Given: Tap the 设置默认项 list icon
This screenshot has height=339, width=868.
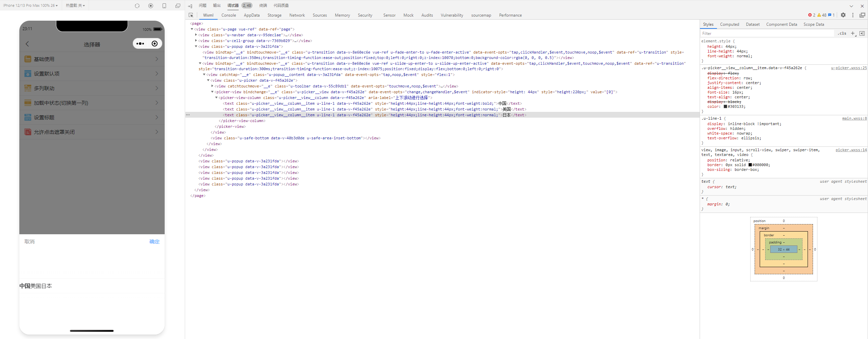Looking at the screenshot, I should [28, 74].
